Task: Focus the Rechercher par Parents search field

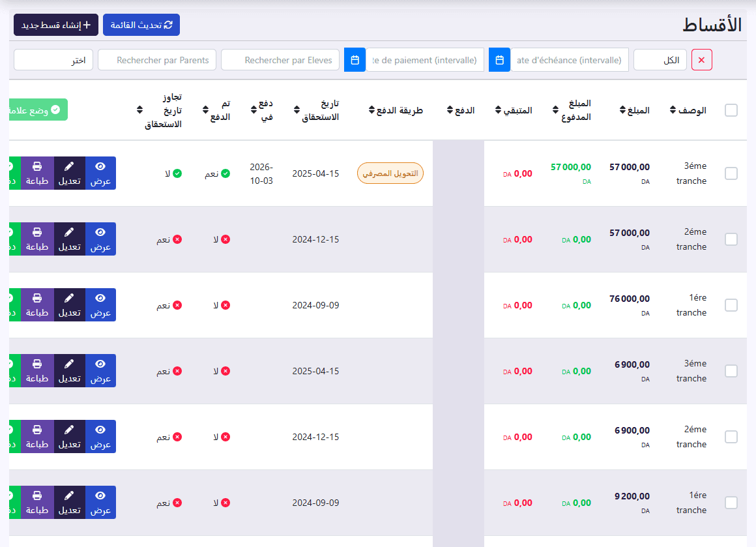Action: 156,60
